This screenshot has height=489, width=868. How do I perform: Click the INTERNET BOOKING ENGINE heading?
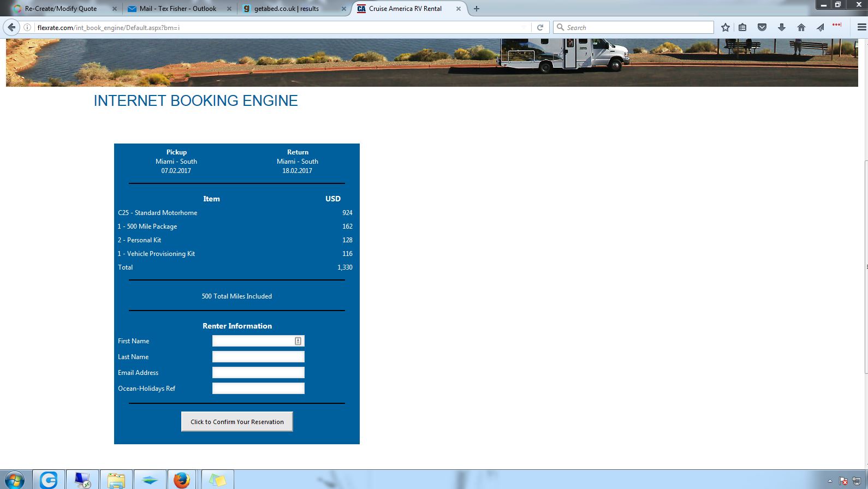click(x=195, y=101)
